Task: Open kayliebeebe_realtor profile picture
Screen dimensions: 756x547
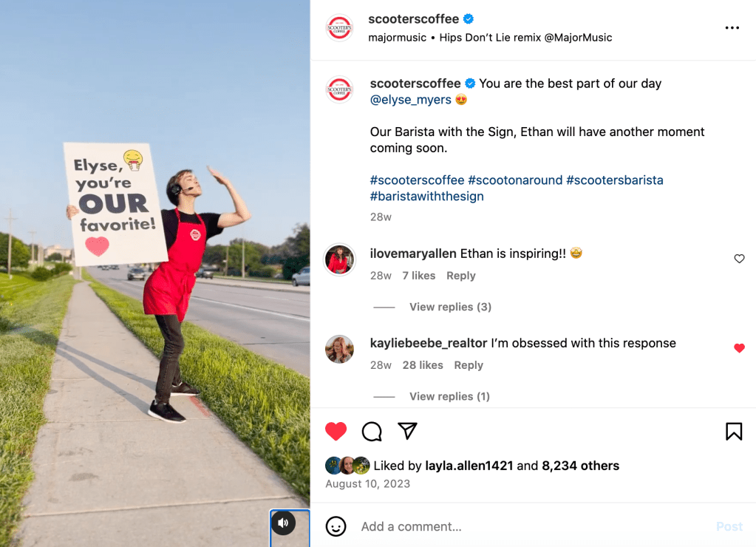Action: pyautogui.click(x=339, y=349)
